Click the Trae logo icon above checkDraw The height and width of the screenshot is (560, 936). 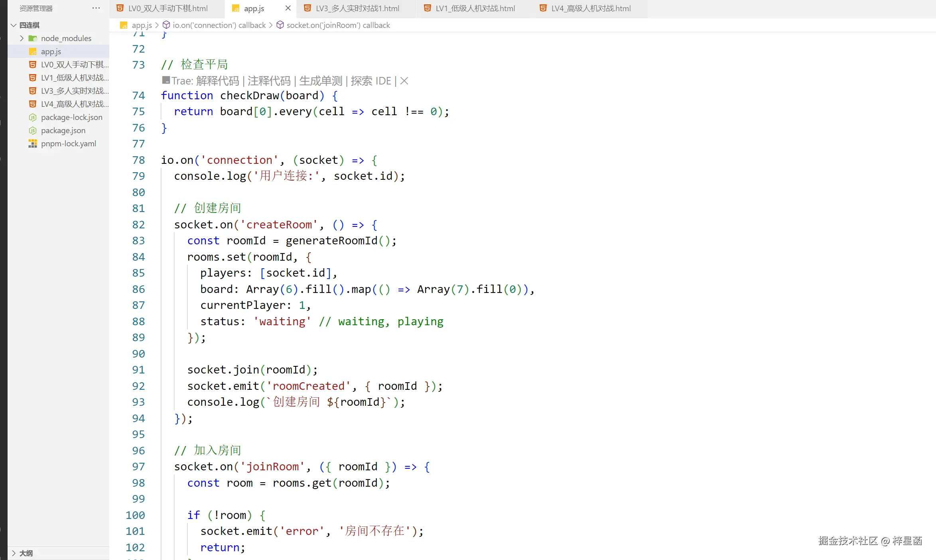(166, 81)
